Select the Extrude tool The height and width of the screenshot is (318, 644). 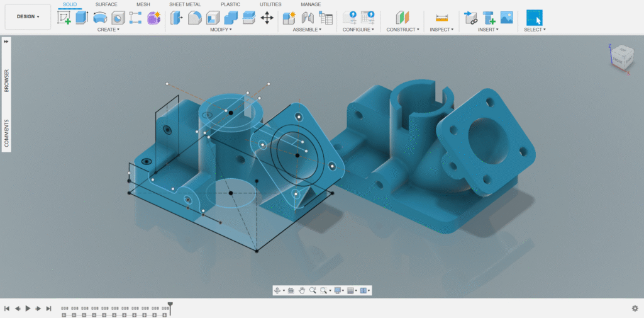82,18
